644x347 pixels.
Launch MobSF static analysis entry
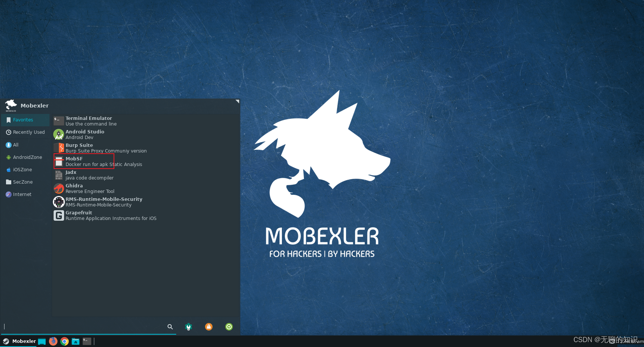(146, 162)
